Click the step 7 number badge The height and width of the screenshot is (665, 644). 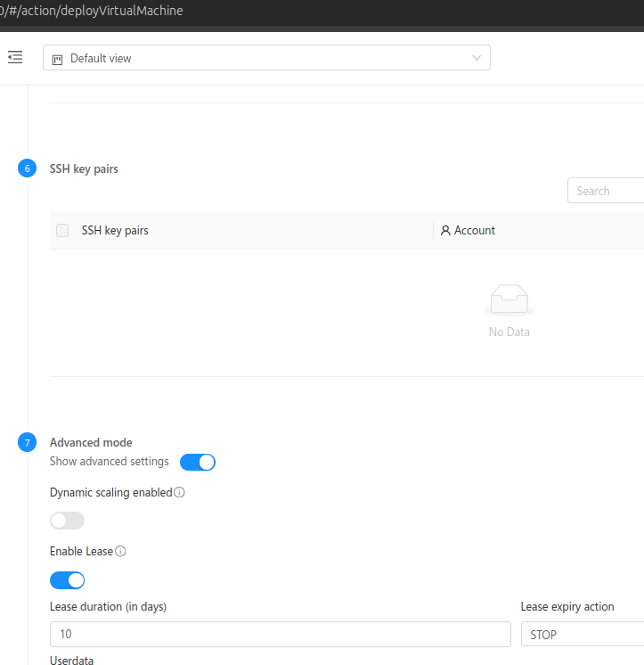[27, 442]
